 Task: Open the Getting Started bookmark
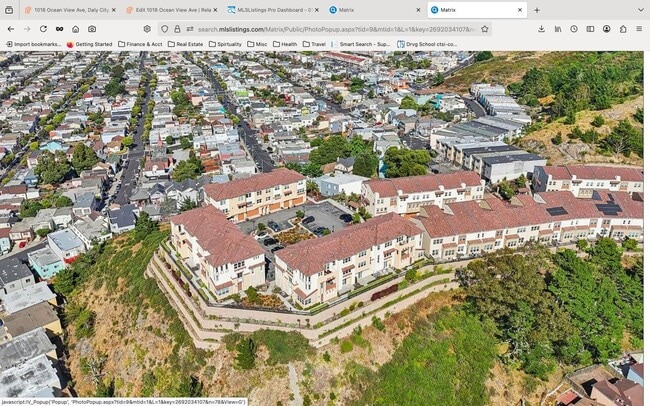click(x=90, y=44)
